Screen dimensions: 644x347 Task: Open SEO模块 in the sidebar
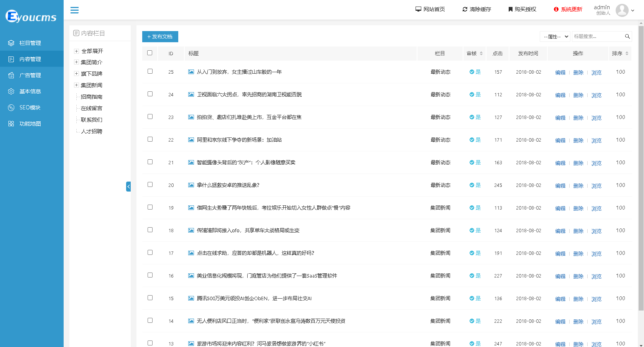click(x=32, y=107)
